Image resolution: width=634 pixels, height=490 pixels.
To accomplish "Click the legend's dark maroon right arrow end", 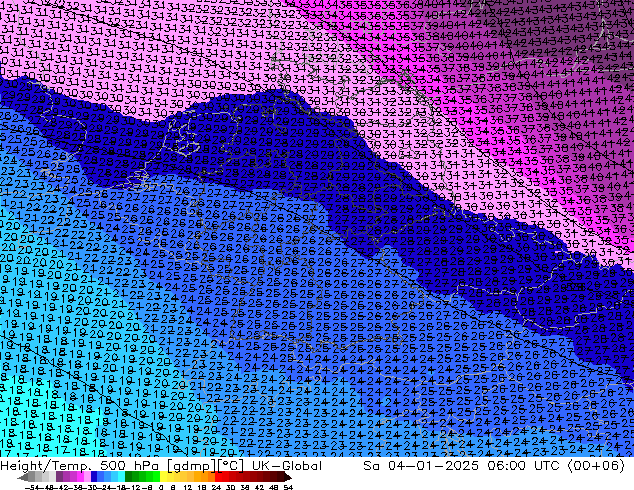I will (x=288, y=477).
